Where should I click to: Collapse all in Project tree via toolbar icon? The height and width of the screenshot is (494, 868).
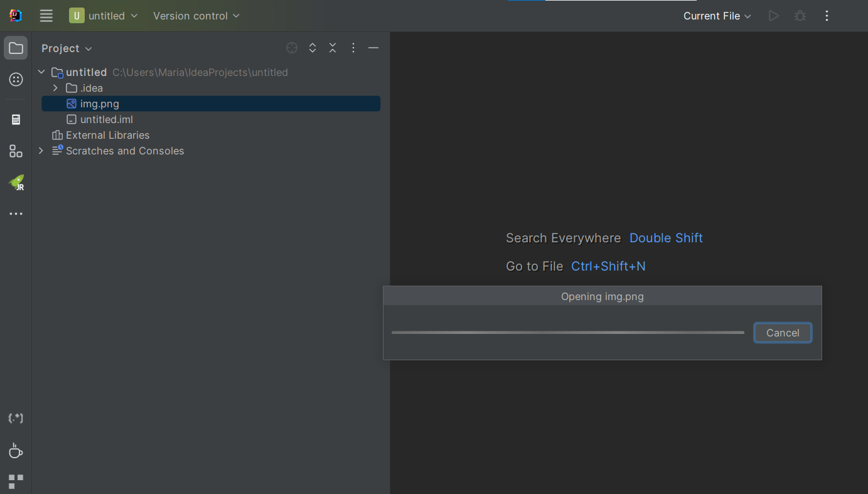[x=332, y=48]
